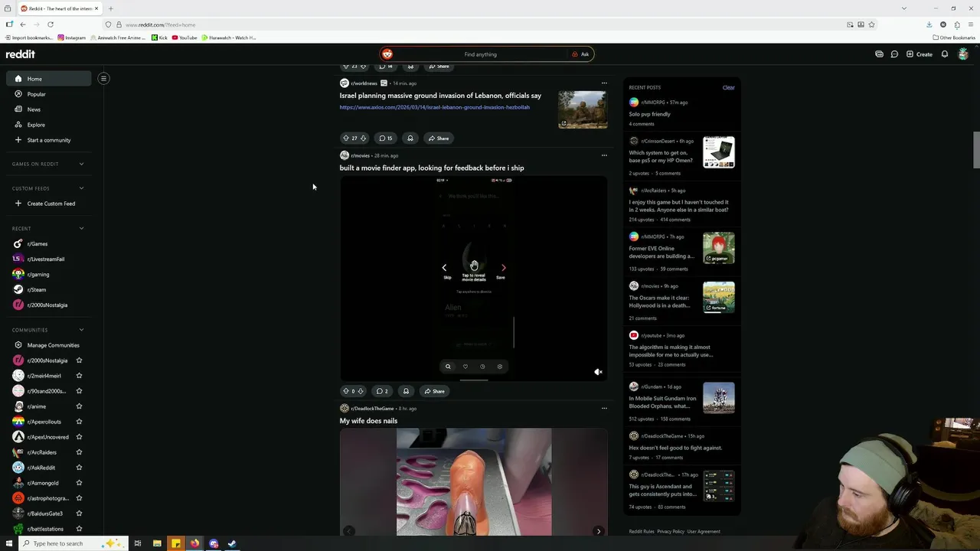The height and width of the screenshot is (551, 980).
Task: Give award on movie finder post
Action: coord(406,391)
